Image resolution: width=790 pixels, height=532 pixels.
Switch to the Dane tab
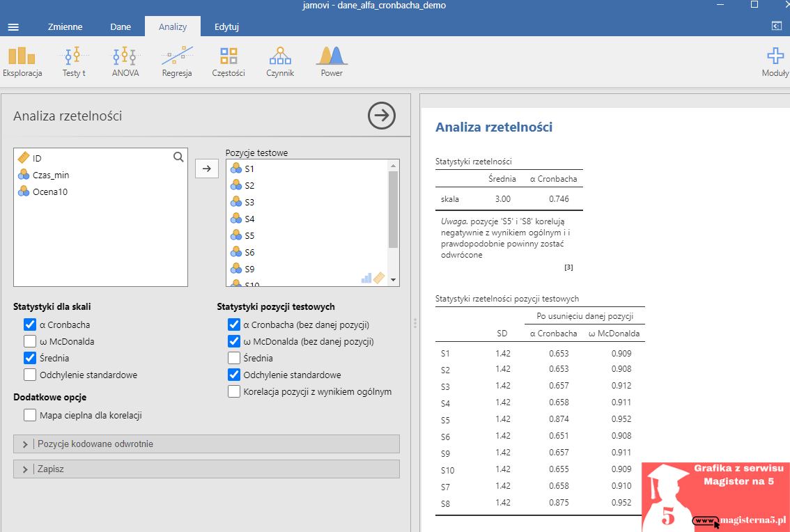pos(121,27)
